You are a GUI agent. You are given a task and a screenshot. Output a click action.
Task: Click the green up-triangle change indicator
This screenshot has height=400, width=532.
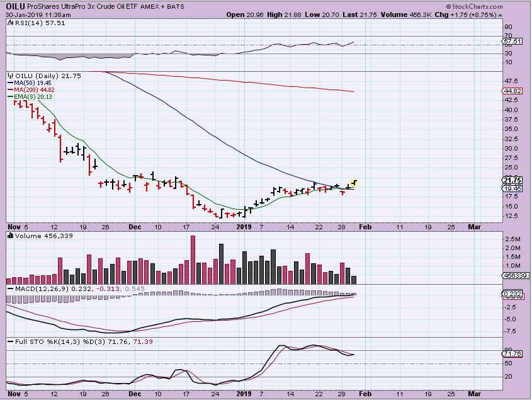pos(500,15)
